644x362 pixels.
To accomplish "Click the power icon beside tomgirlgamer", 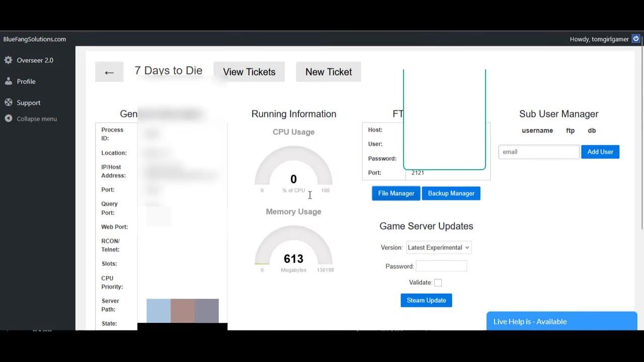I will 636,39.
